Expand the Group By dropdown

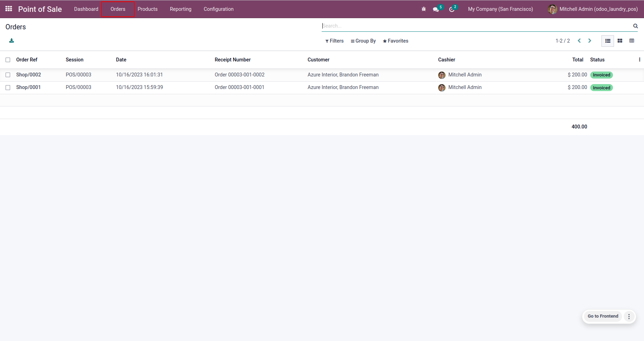coord(363,41)
